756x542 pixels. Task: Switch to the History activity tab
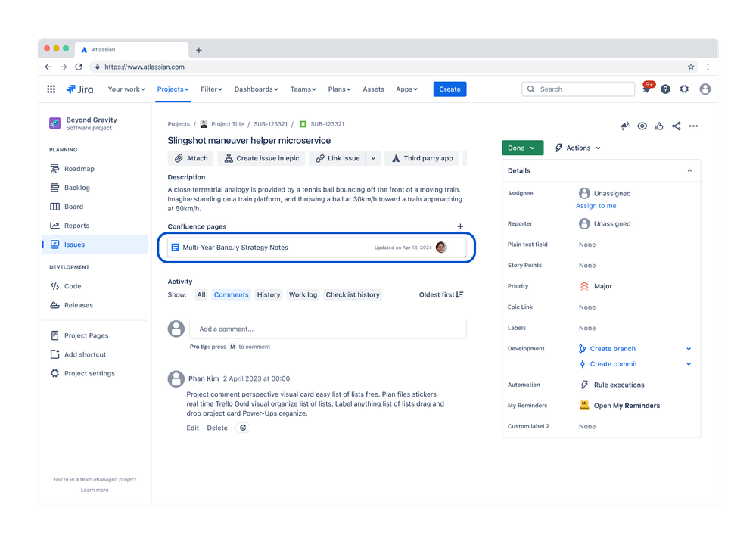click(268, 294)
